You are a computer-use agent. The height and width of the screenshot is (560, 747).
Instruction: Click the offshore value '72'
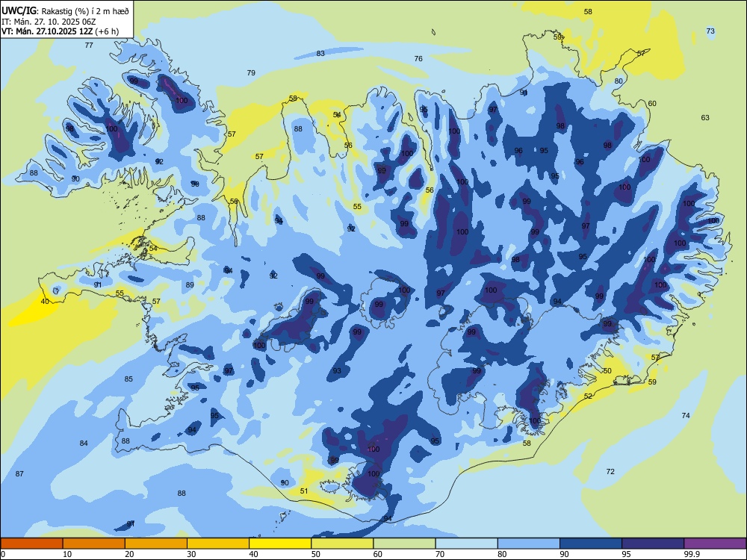[x=610, y=471]
